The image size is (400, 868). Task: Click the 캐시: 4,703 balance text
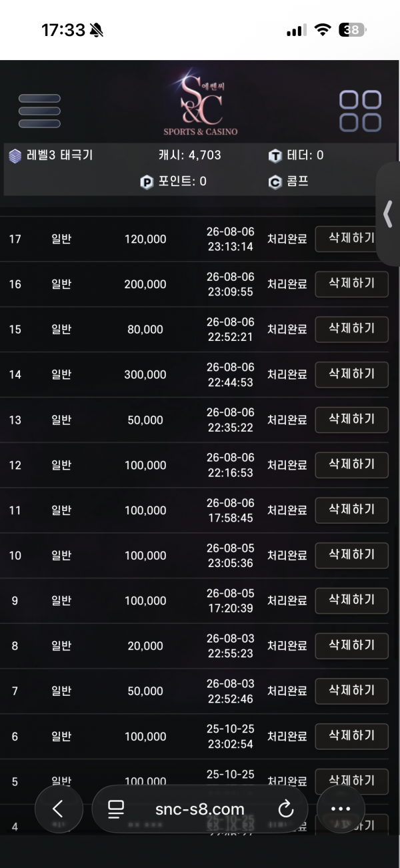[190, 155]
